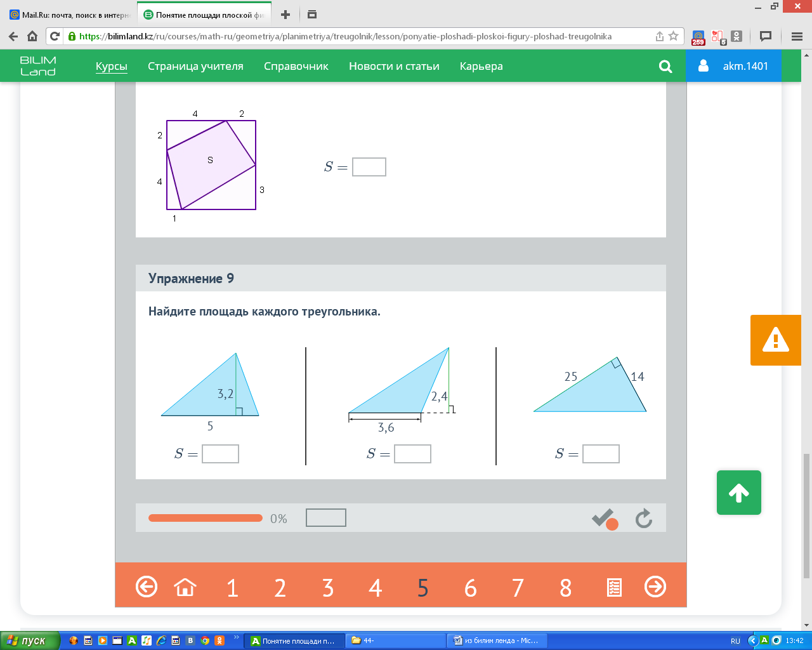Screen dimensions: 812x650
Task: Go to lesson page 3
Action: point(328,588)
